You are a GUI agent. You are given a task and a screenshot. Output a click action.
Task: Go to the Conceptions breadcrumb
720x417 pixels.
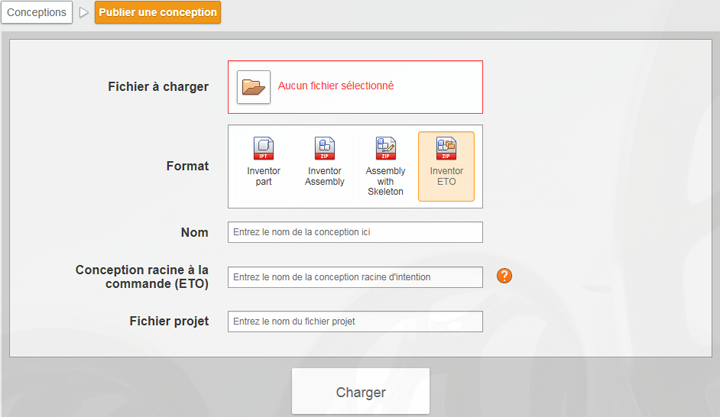tap(37, 12)
